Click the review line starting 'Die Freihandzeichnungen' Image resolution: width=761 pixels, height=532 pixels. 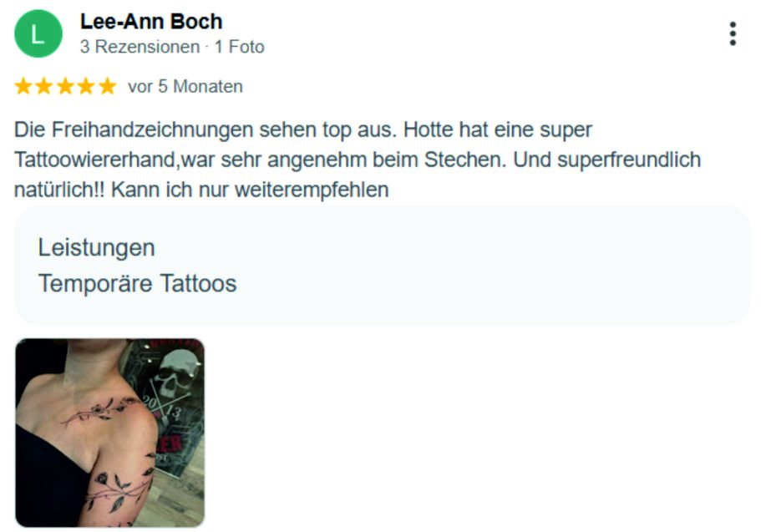point(303,130)
